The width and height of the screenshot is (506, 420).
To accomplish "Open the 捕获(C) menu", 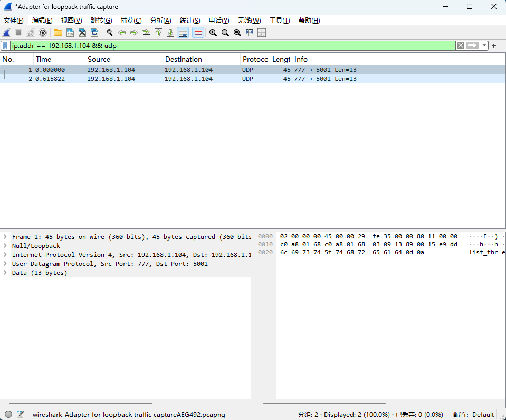I will (131, 21).
